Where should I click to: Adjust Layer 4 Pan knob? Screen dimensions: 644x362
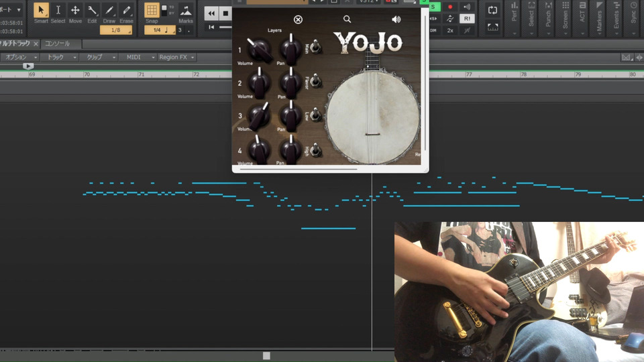290,149
